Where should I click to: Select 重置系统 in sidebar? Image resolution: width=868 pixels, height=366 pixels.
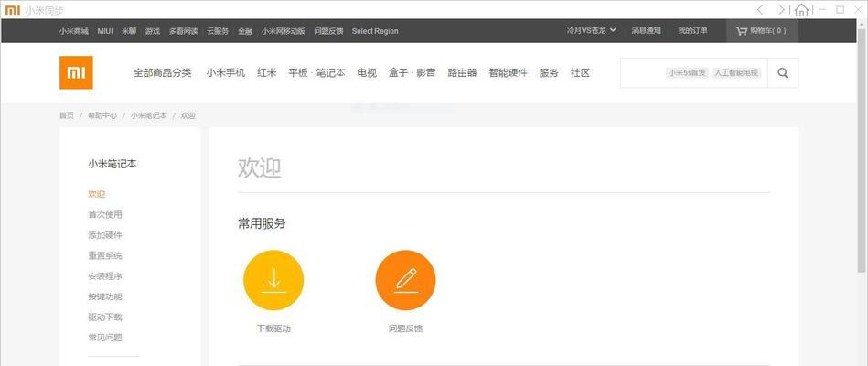click(x=104, y=255)
